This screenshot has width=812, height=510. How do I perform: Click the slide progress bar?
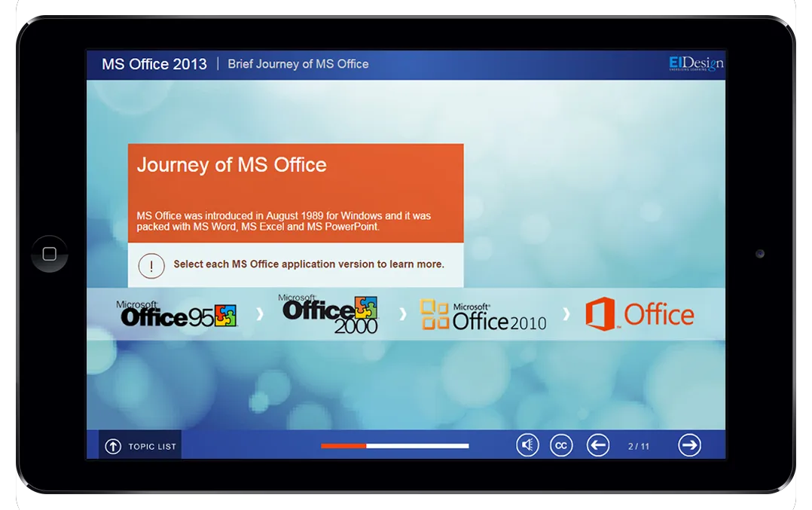[395, 446]
